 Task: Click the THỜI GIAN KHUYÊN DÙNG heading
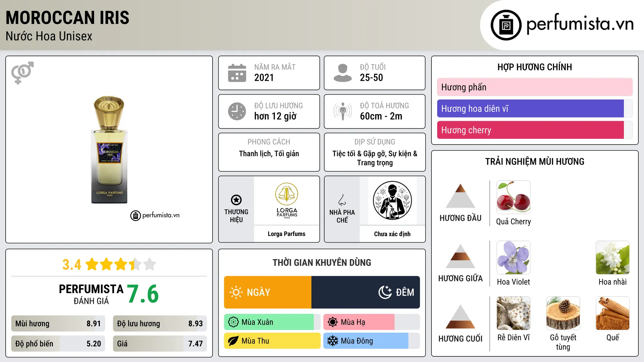tap(322, 262)
